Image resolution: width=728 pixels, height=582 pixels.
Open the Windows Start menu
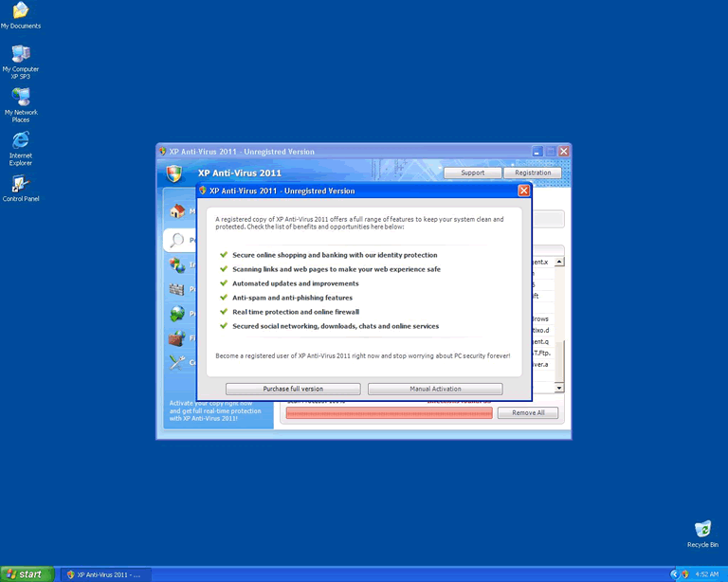(x=27, y=573)
